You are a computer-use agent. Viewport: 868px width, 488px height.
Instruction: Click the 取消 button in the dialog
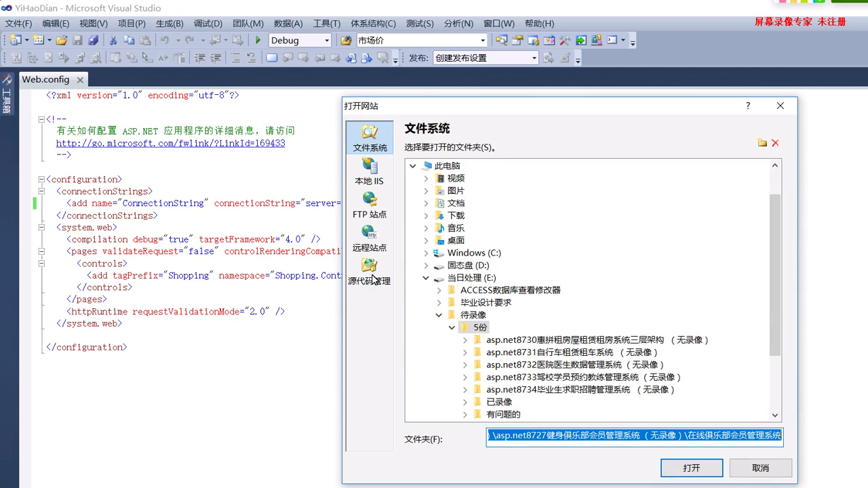(x=761, y=468)
